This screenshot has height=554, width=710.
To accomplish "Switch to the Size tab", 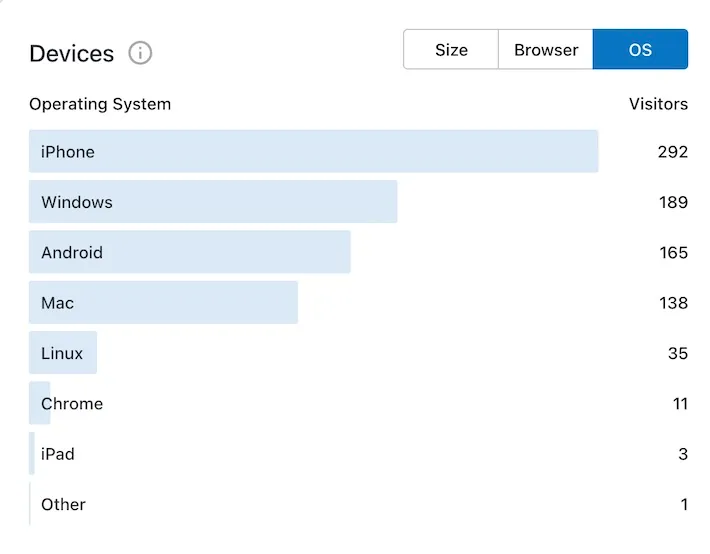I will click(x=451, y=49).
